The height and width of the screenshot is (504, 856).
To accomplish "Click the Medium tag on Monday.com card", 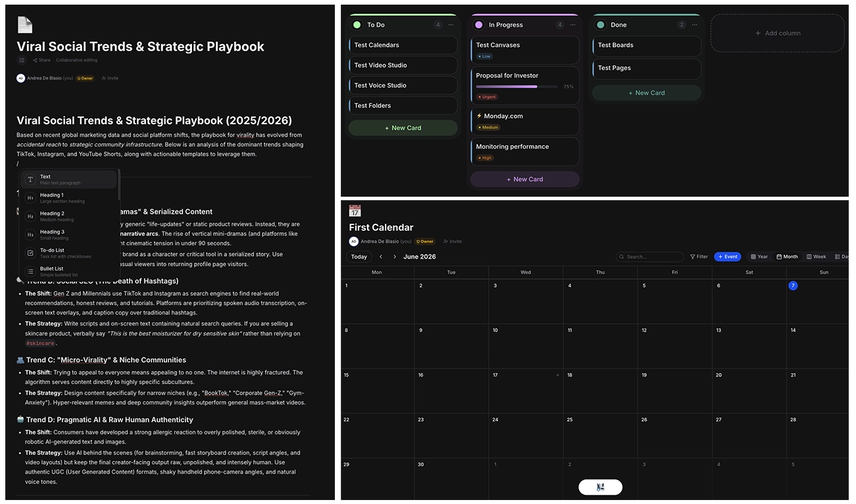I will tap(488, 127).
